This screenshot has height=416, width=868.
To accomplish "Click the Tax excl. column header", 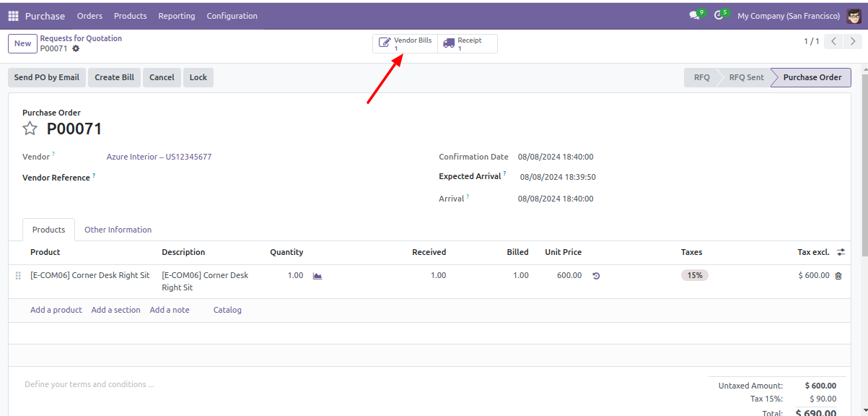I will pos(813,252).
